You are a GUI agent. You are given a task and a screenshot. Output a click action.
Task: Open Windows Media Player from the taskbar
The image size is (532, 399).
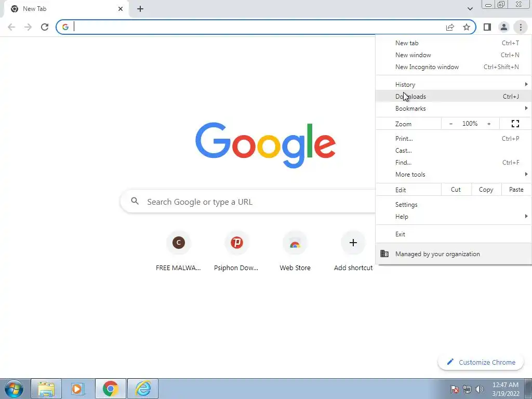pos(78,389)
